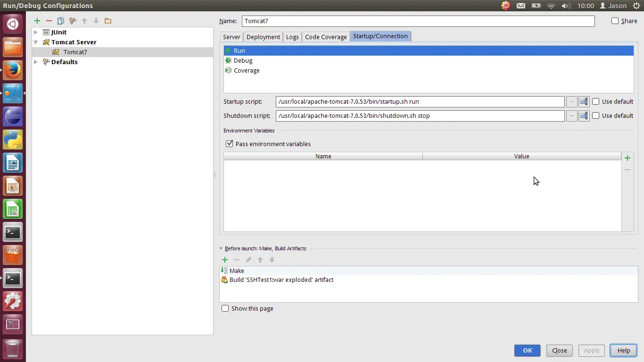The image size is (644, 362).
Task: Switch to the Server tab
Action: click(231, 37)
